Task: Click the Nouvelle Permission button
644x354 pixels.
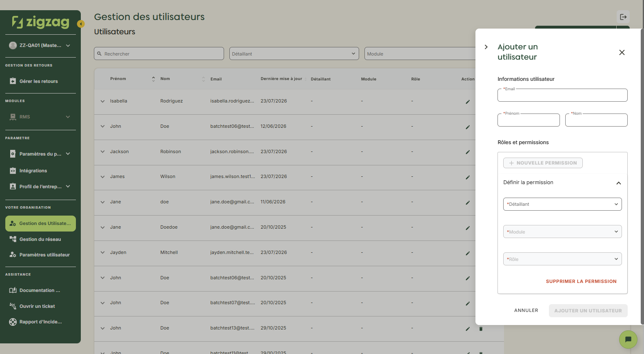Action: tap(543, 163)
